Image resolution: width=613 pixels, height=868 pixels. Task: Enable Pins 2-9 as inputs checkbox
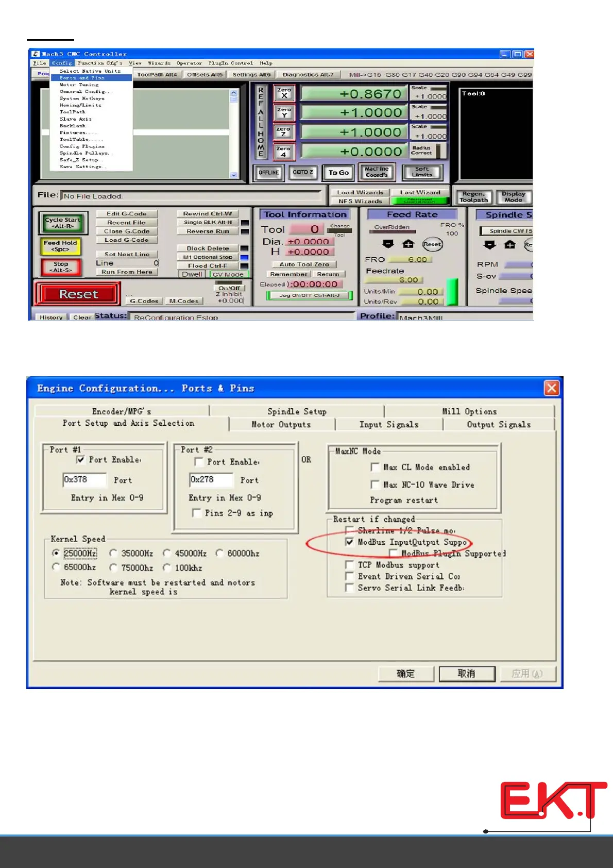[x=196, y=513]
